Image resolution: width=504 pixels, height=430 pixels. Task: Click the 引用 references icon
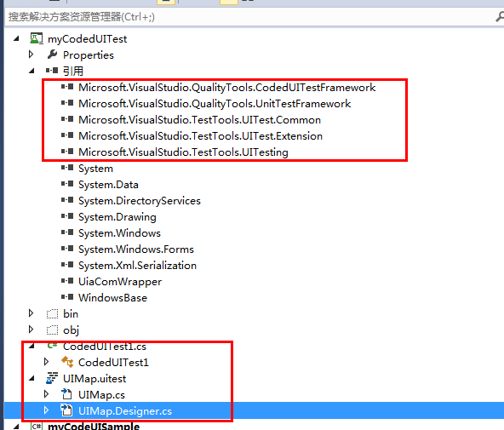(x=52, y=71)
